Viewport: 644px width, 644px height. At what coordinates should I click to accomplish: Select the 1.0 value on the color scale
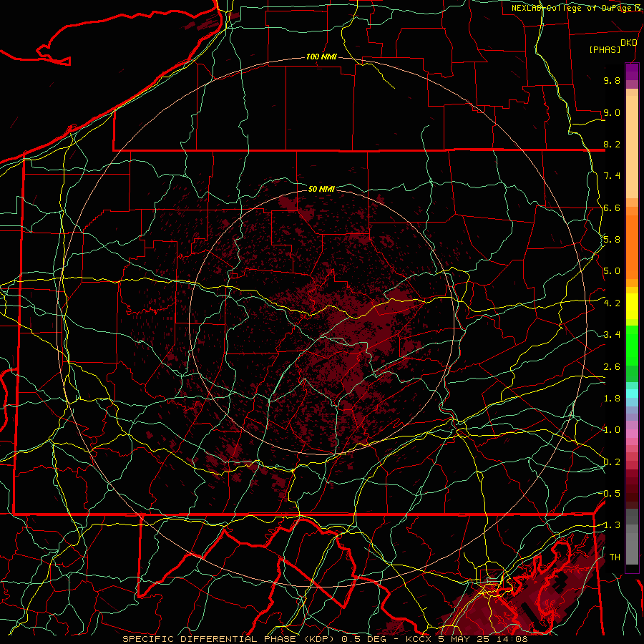pos(612,430)
